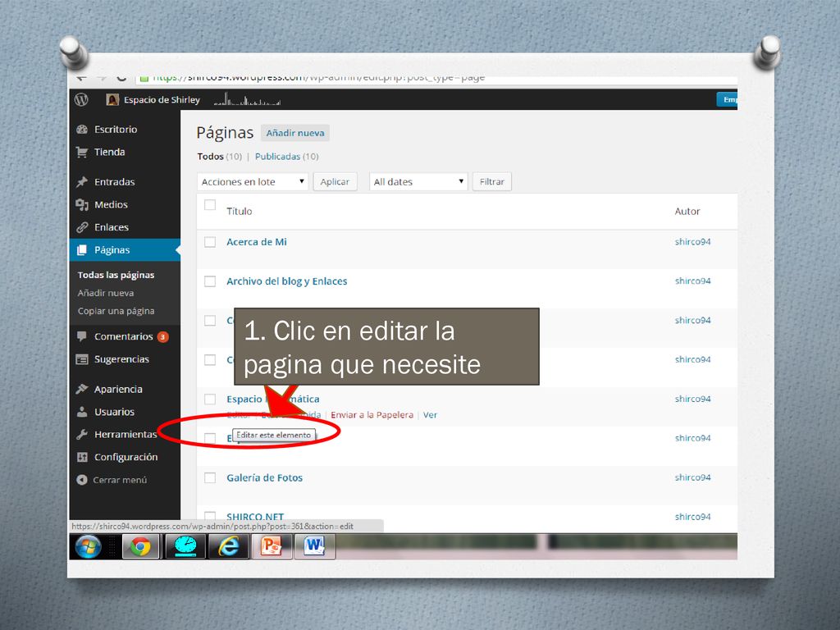Open the Galería de Fotos page link
This screenshot has height=630, width=840.
(x=265, y=478)
